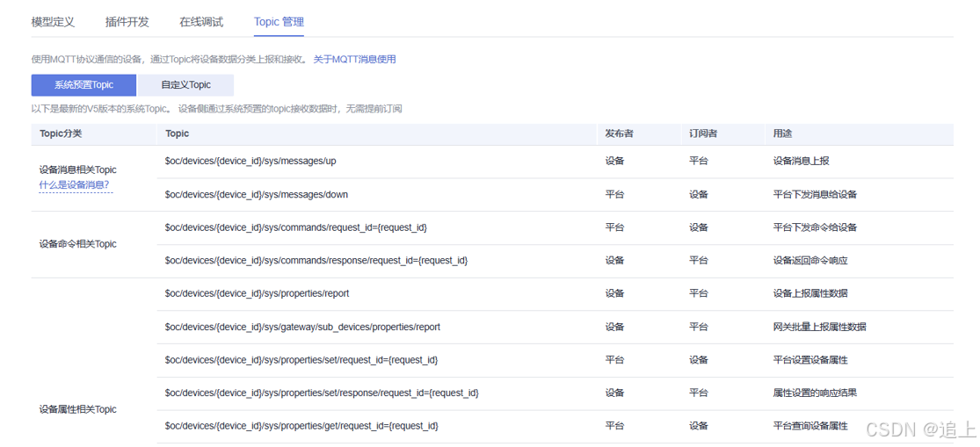Open the 关于MQTT消息使用 link
This screenshot has width=980, height=447.
point(354,60)
